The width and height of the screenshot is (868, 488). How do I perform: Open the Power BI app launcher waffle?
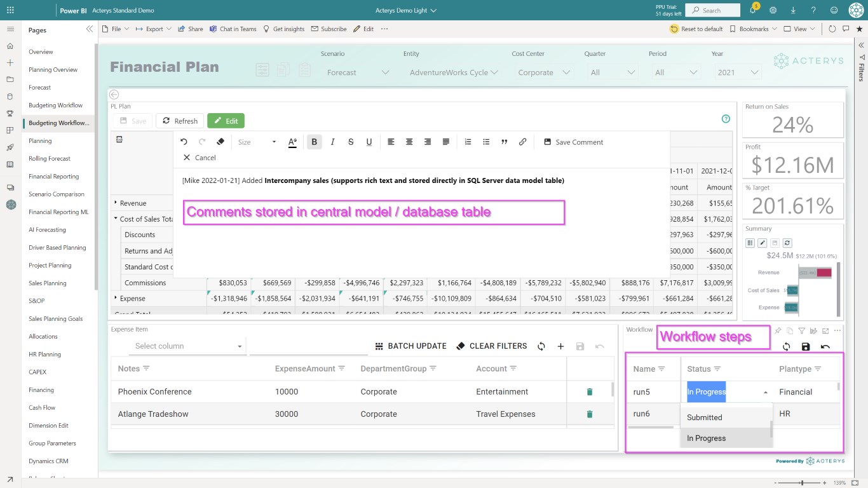[10, 10]
